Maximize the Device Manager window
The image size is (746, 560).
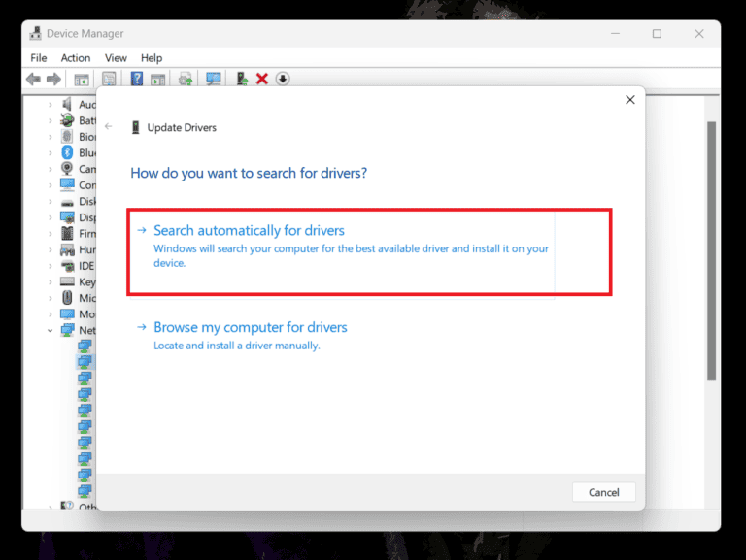tap(657, 34)
